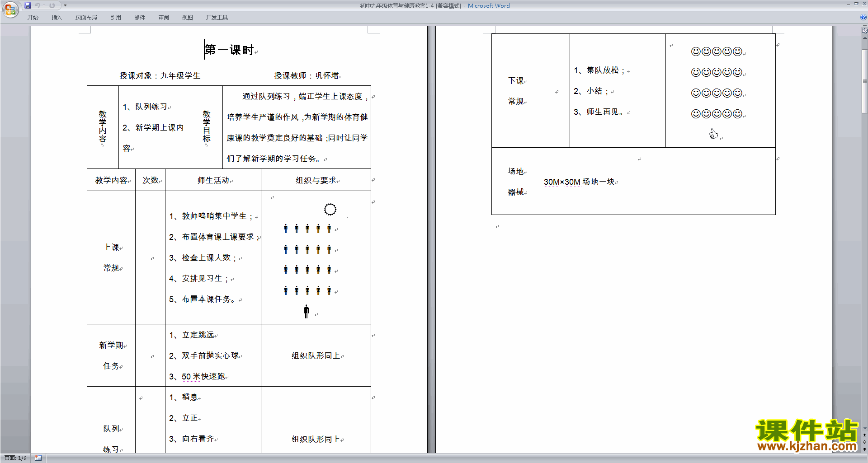868x463 pixels.
Task: Open the undo history dropdown arrow
Action: coord(44,5)
